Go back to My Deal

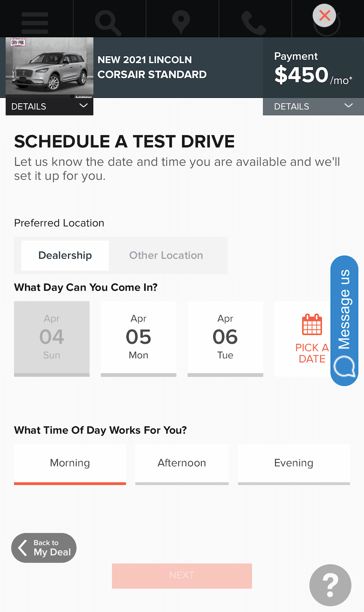(x=44, y=548)
